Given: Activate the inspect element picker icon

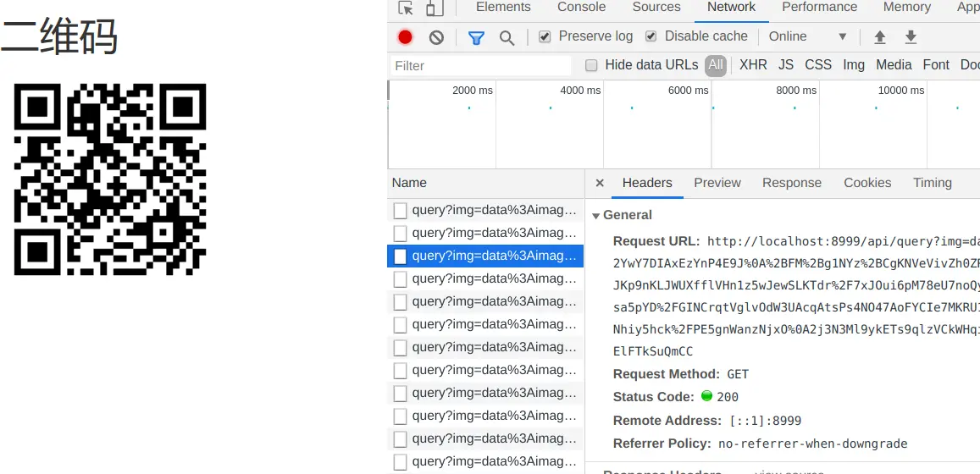Looking at the screenshot, I should point(406,8).
